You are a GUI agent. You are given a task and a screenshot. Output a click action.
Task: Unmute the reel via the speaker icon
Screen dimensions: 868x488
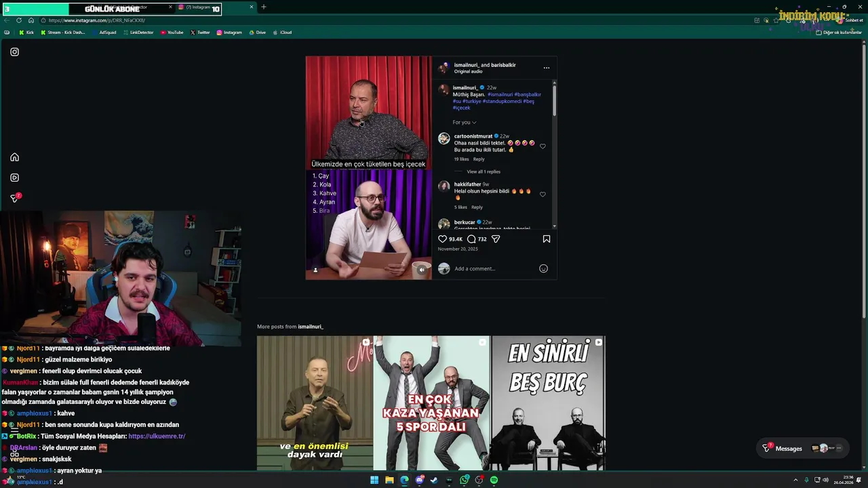tap(422, 270)
